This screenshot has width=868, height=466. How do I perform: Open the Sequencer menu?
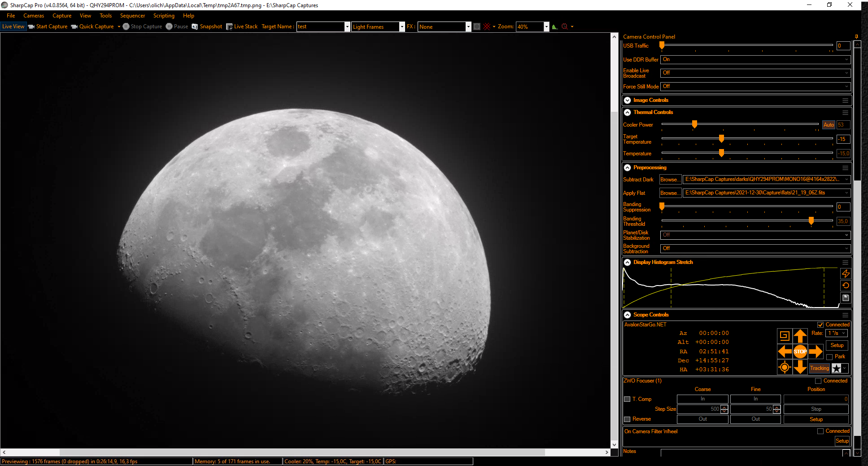click(x=132, y=16)
